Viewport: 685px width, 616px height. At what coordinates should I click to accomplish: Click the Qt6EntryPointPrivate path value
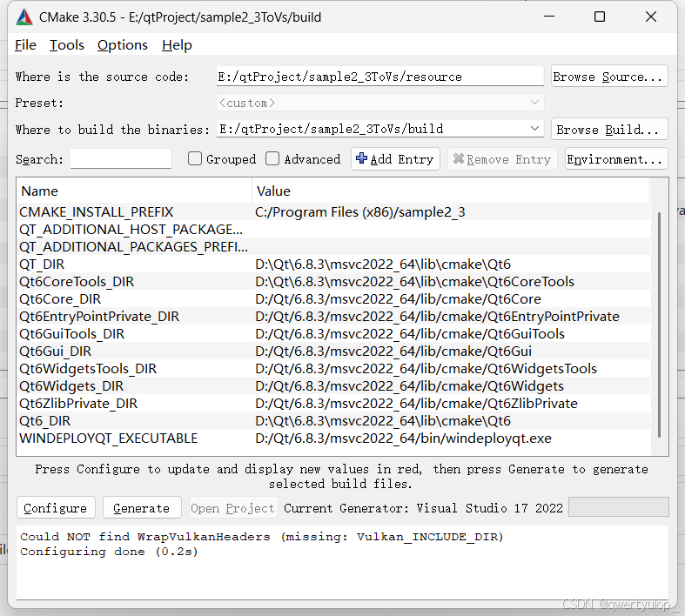click(x=437, y=317)
